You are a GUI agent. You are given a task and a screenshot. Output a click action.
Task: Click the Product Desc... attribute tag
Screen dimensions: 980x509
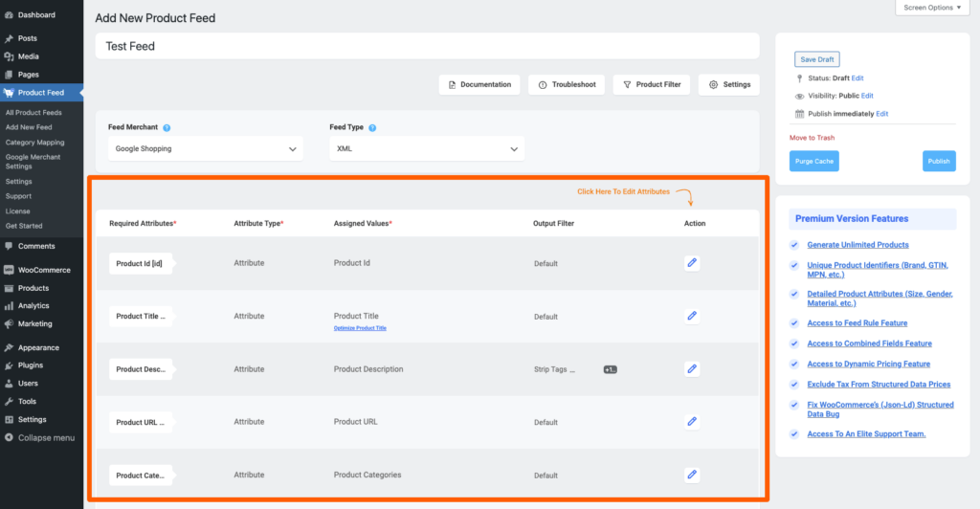140,369
